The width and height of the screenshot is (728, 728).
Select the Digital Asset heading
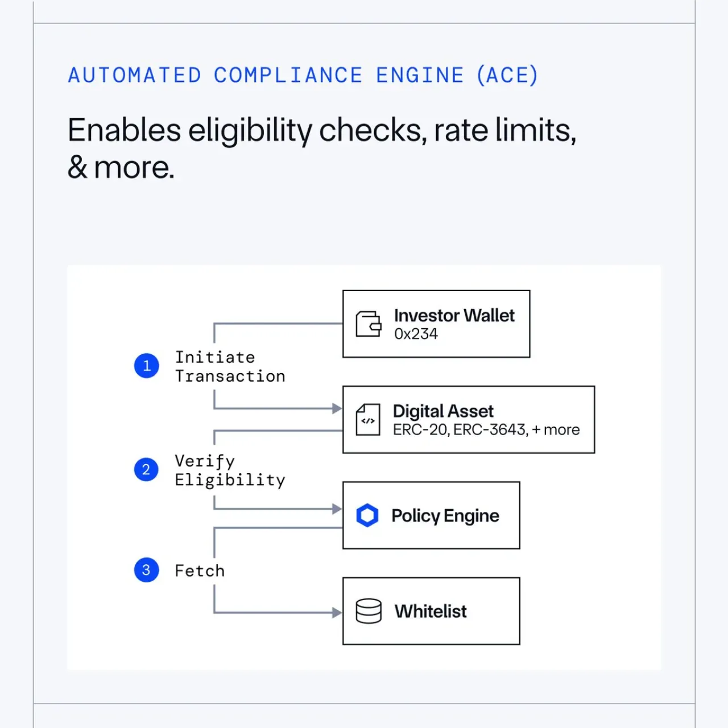click(x=443, y=411)
